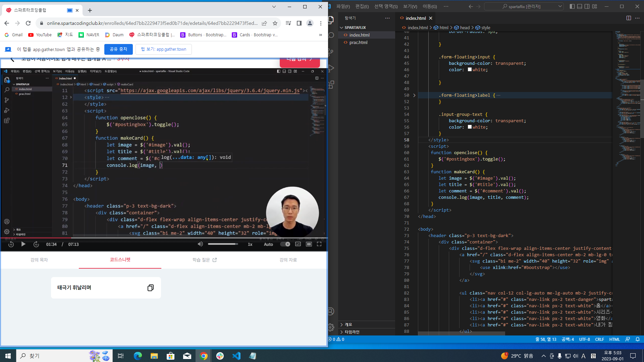
Task: Close the index.html editor tab
Action: coord(431,18)
